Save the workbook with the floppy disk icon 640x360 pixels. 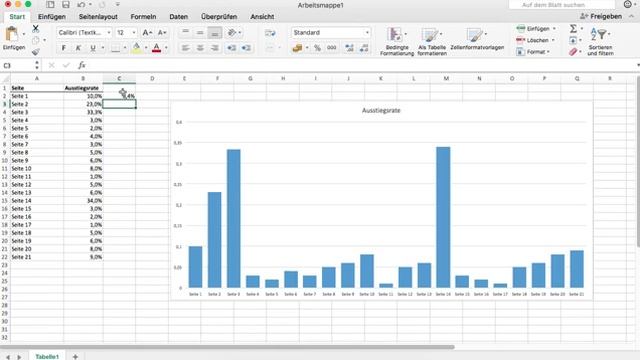point(66,4)
